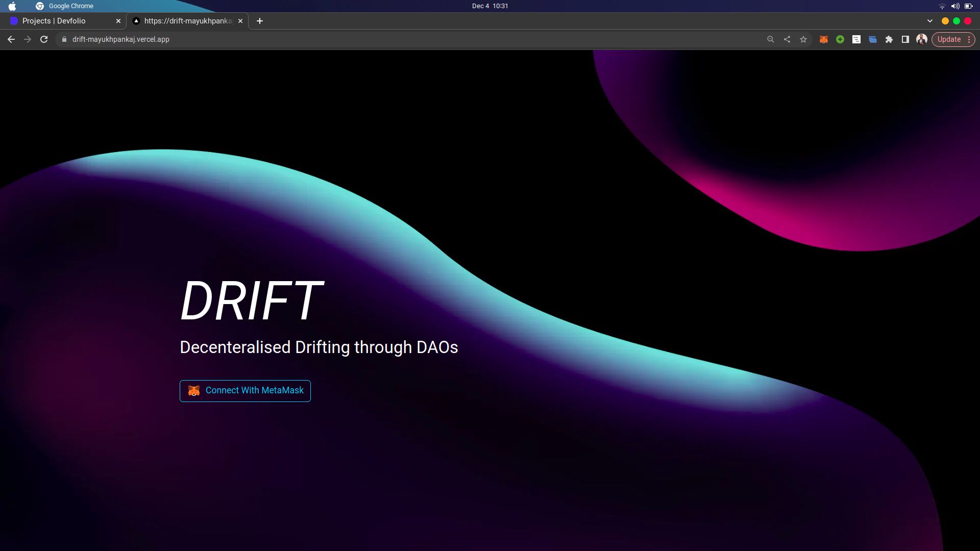This screenshot has height=551, width=980.
Task: Maximize window with green button
Action: point(957,21)
